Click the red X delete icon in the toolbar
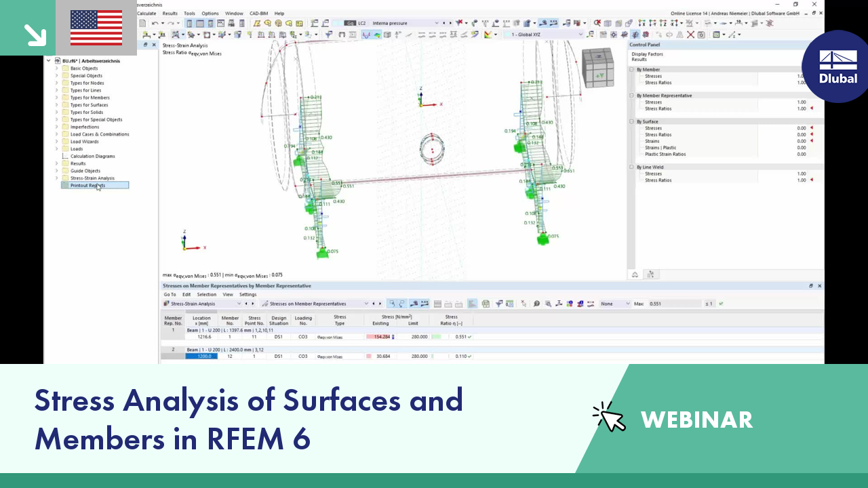The width and height of the screenshot is (868, 488). coord(691,35)
